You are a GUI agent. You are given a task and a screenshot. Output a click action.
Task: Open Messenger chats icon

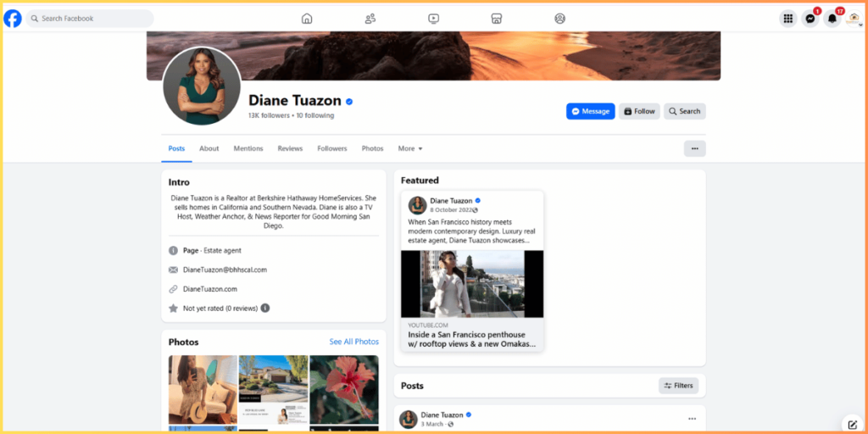click(x=810, y=19)
